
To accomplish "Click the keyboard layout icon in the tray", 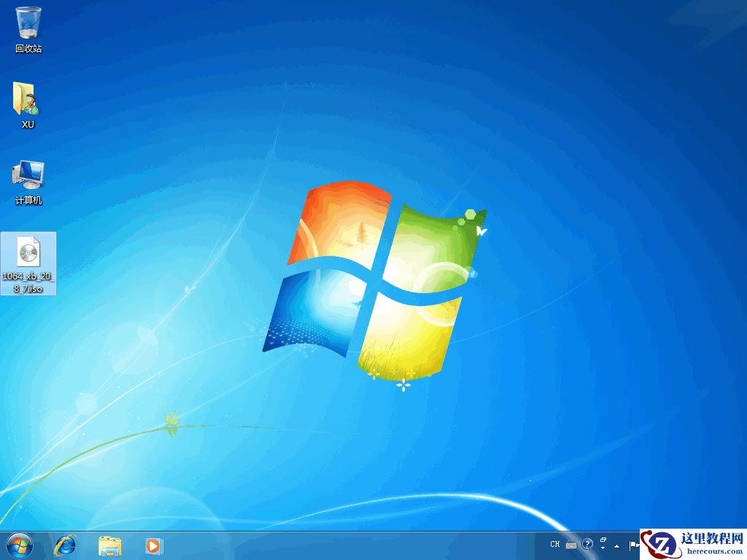I will (x=571, y=544).
